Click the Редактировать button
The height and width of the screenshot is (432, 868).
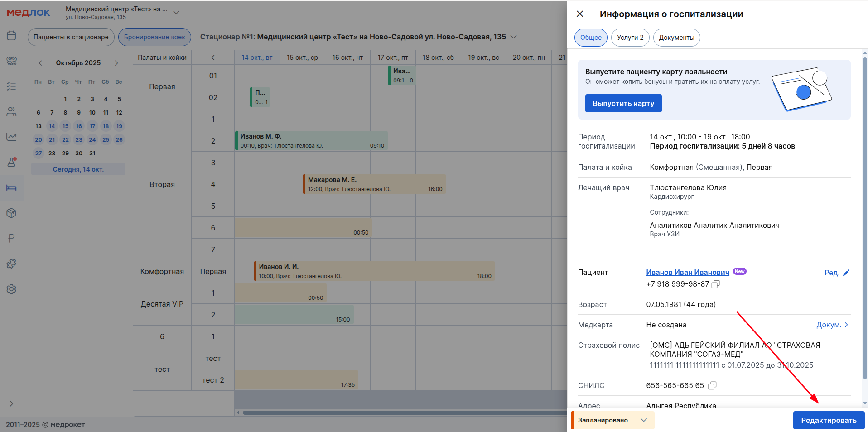[x=829, y=420]
